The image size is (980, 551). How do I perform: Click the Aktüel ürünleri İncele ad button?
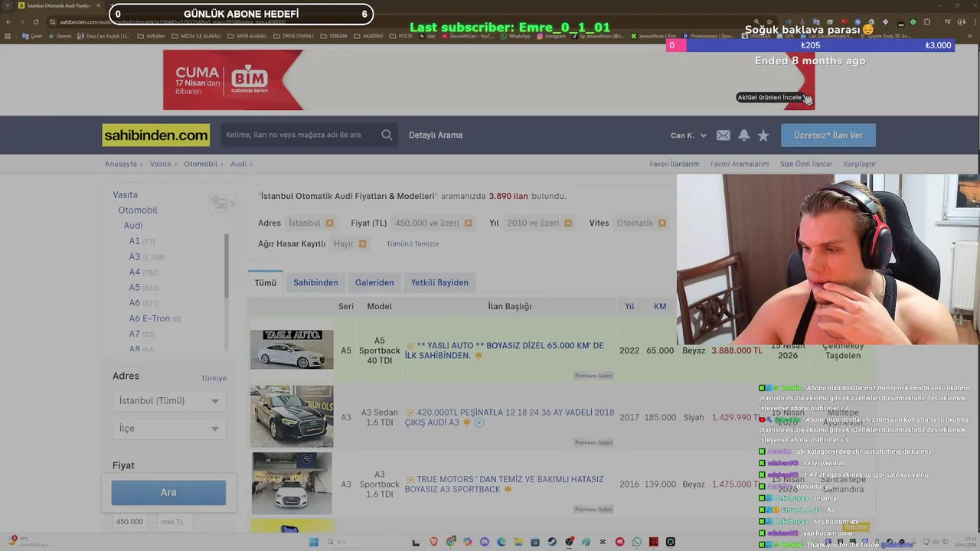pos(769,97)
